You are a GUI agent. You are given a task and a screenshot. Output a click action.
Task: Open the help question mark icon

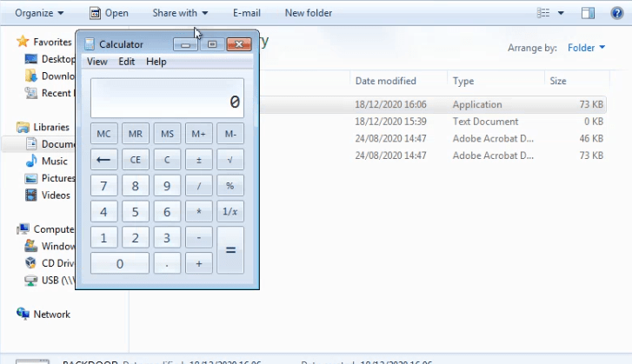pos(617,13)
